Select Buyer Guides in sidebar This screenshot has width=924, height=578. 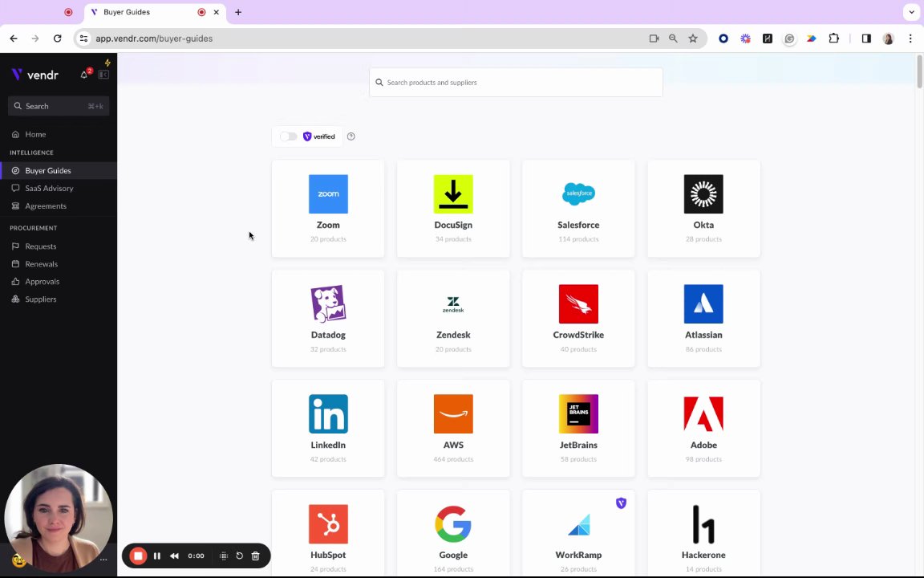[x=59, y=170]
